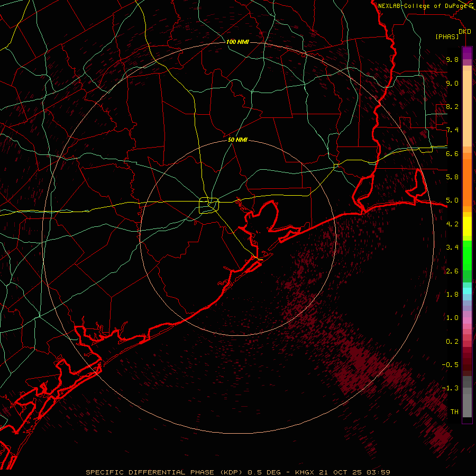Screen dimensions: 476x476
Task: Click the Specific Differential Phase KHGX caption
Action: click(237, 472)
